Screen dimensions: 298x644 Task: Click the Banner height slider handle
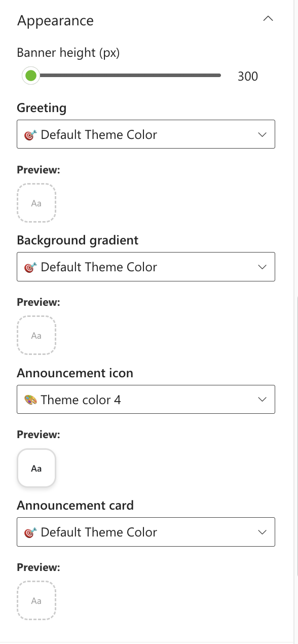point(31,76)
